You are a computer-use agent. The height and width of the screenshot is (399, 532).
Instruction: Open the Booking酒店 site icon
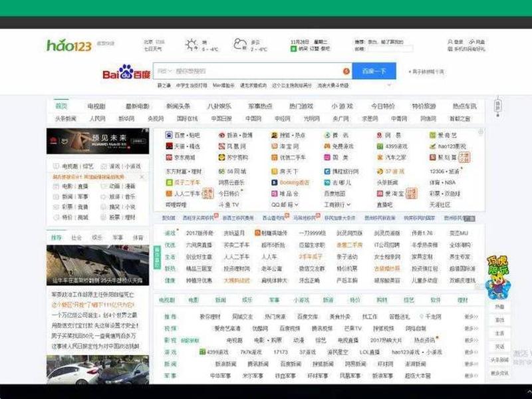pos(274,182)
